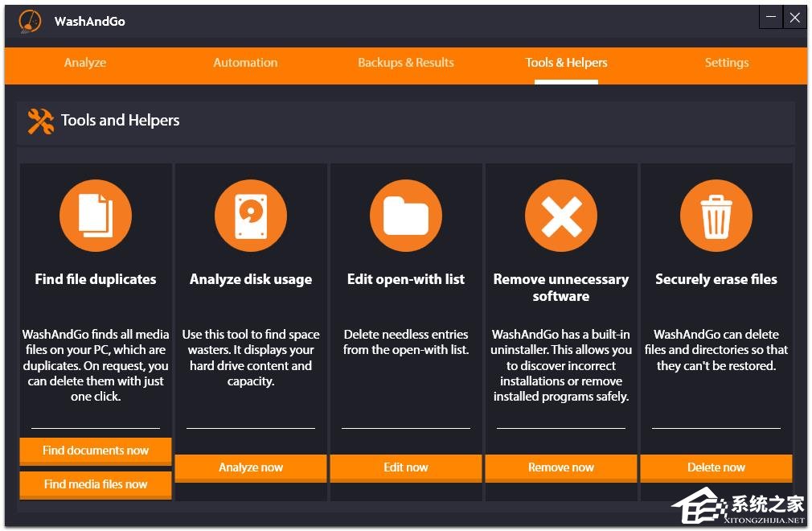Select the Securely erase files trash icon
The image size is (812, 531).
(x=716, y=216)
